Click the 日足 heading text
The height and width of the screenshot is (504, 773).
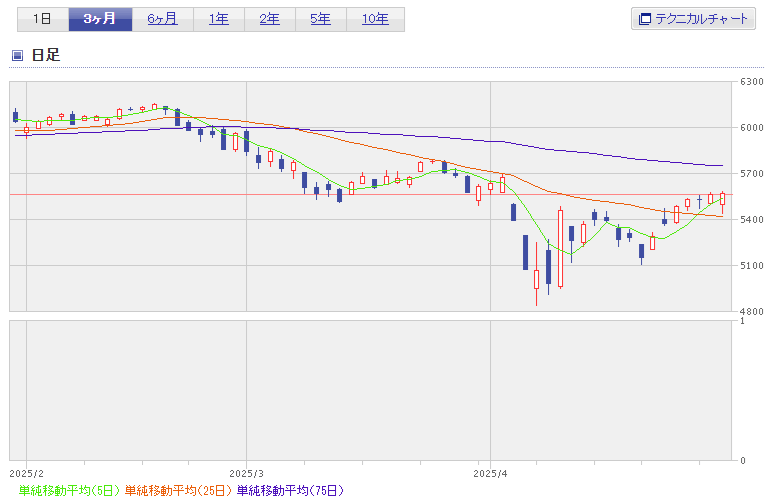46,55
